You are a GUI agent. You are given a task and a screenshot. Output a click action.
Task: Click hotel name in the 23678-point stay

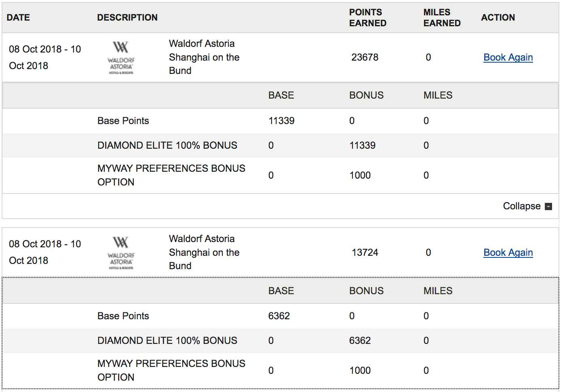pos(204,57)
